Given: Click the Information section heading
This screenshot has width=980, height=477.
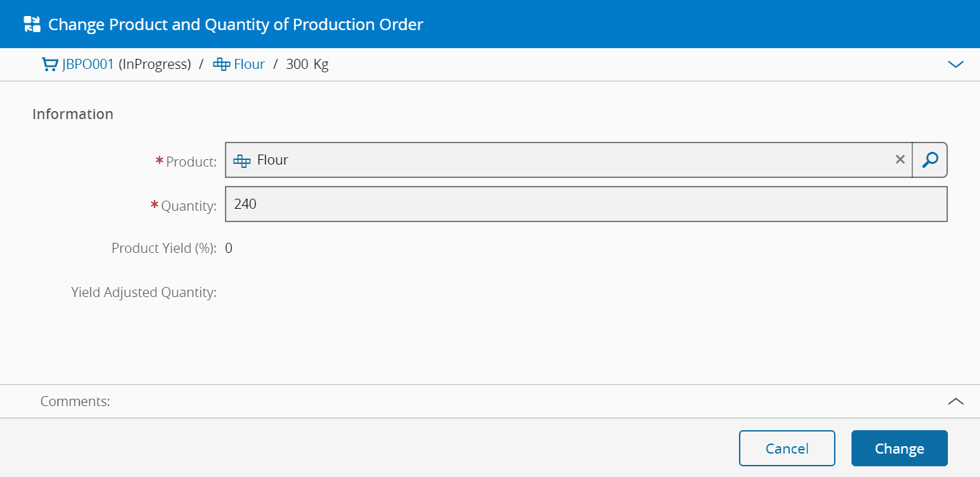Looking at the screenshot, I should [73, 114].
